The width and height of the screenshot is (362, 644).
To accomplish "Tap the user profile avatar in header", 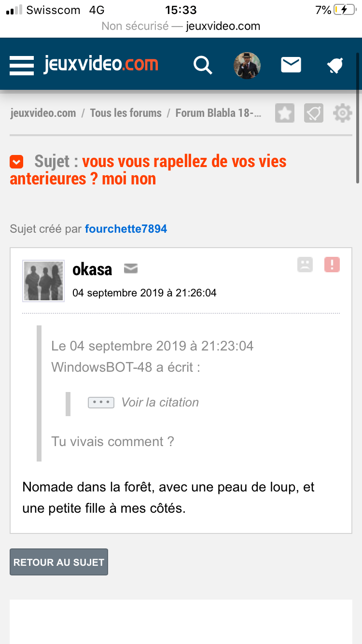I will pos(247,66).
